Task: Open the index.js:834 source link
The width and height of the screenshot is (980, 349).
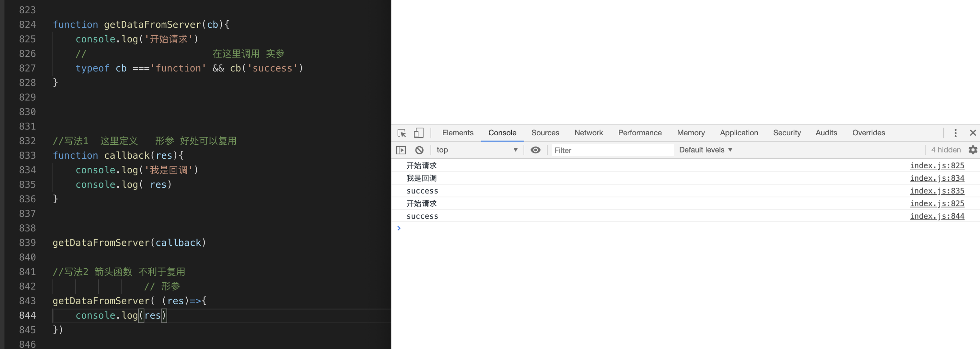Action: pyautogui.click(x=937, y=178)
